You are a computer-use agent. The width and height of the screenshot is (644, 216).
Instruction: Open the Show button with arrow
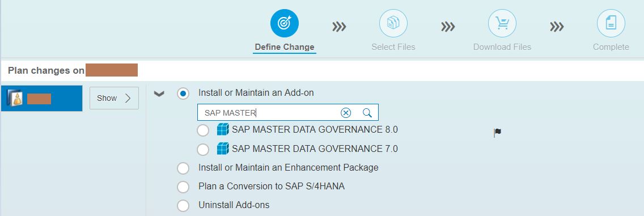point(114,98)
